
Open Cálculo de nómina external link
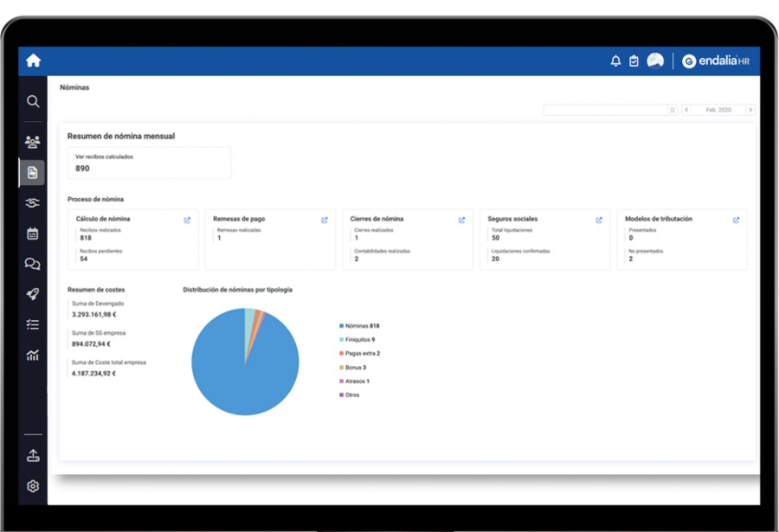tap(187, 220)
